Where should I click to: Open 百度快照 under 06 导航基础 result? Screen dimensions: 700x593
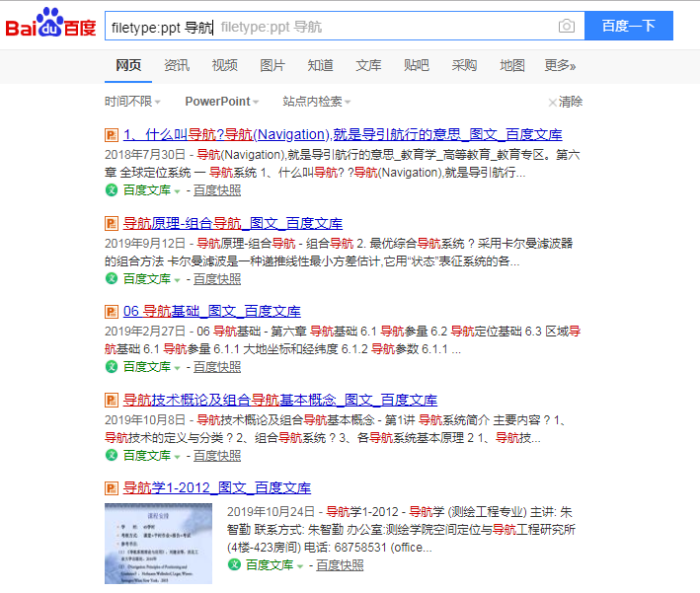click(x=216, y=367)
